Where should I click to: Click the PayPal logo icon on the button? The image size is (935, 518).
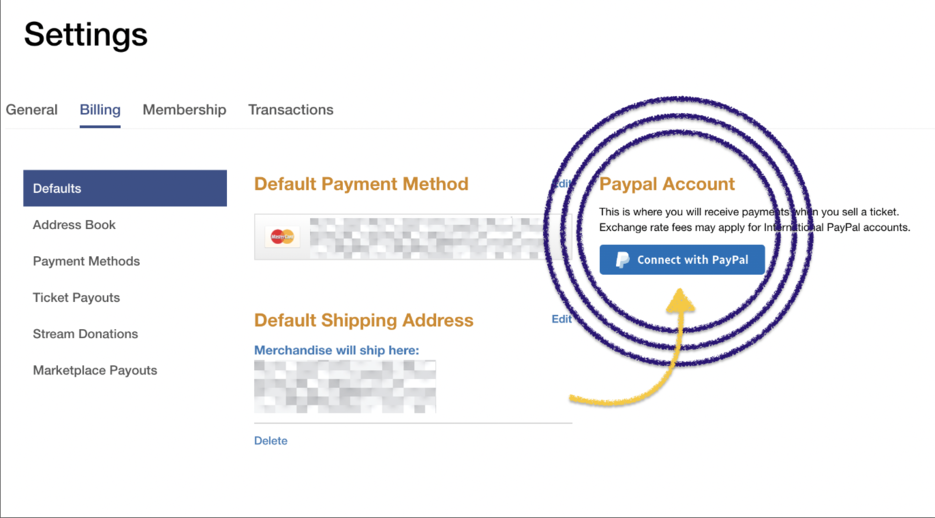622,260
